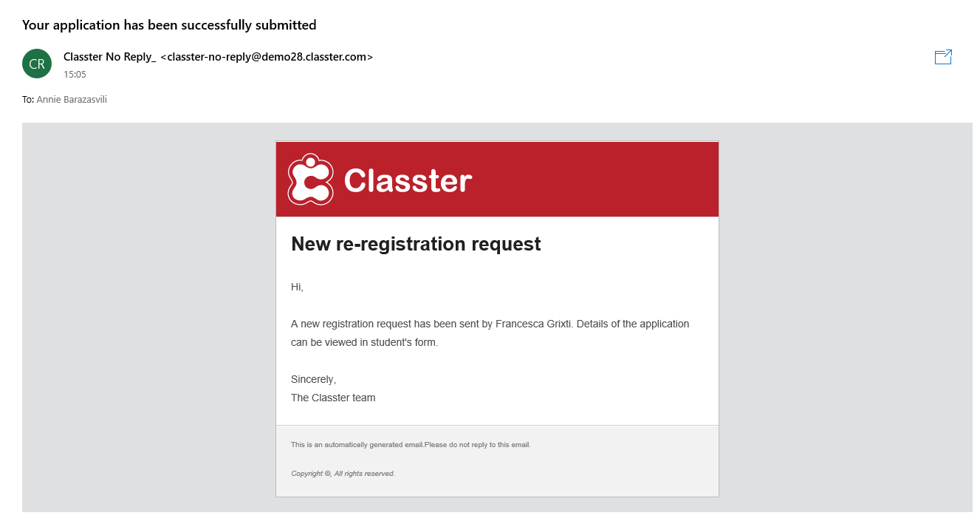Click the 'Hi,' greeting line

[297, 287]
